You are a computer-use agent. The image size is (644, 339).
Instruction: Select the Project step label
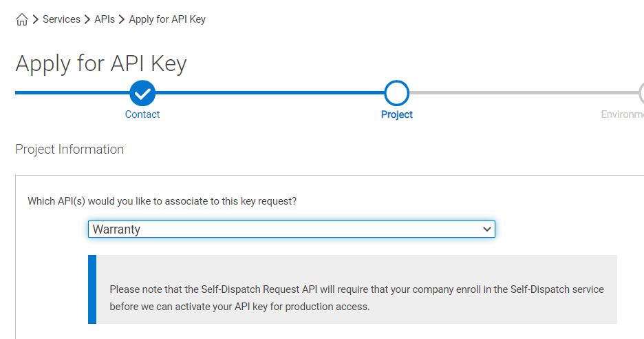point(397,114)
